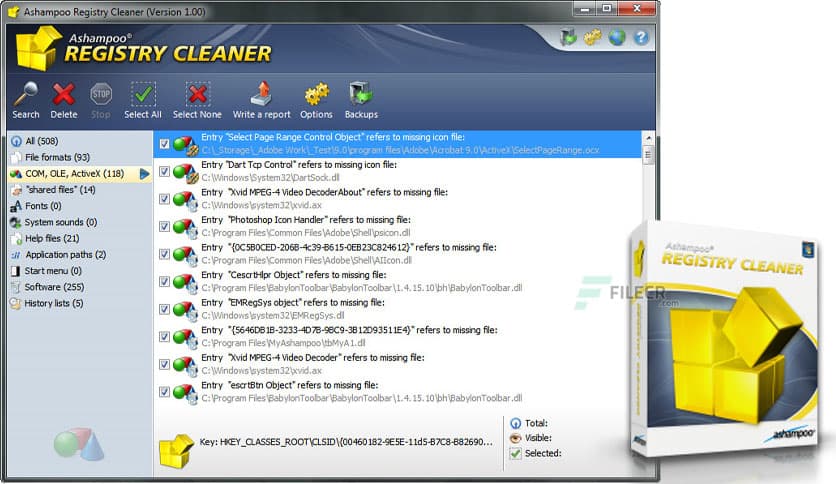Uncheck the CescrtHlpr Object entry checkbox
This screenshot has width=836, height=484.
[x=164, y=281]
